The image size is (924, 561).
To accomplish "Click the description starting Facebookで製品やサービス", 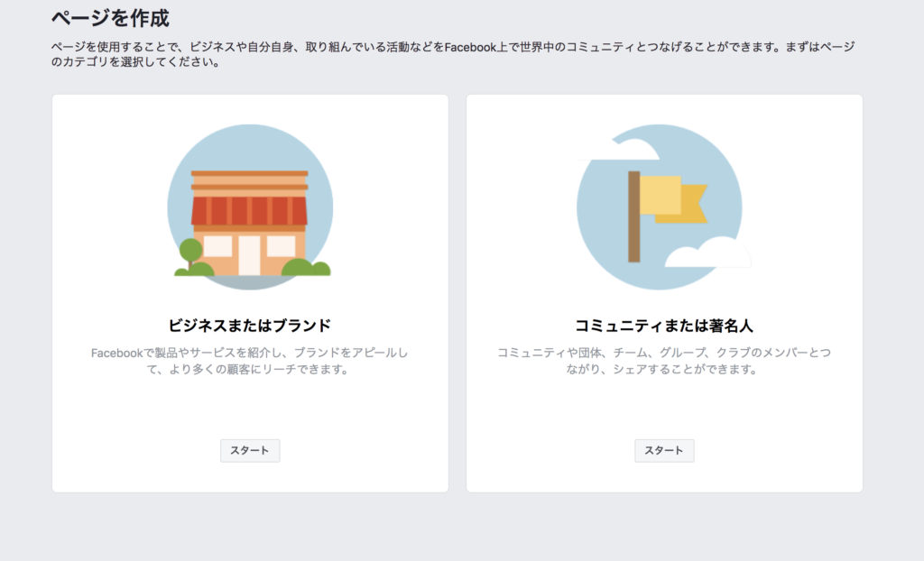I will [249, 361].
